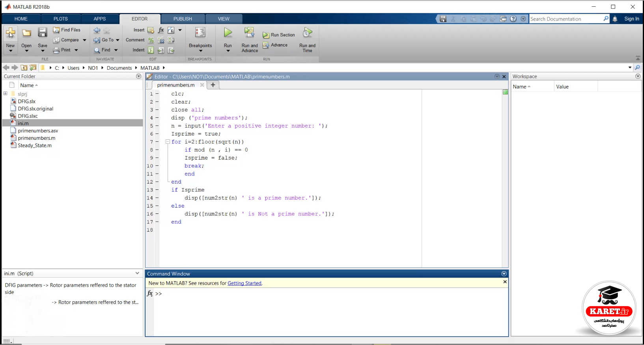Apply smart indent icon
The width and height of the screenshot is (644, 345).
151,50
